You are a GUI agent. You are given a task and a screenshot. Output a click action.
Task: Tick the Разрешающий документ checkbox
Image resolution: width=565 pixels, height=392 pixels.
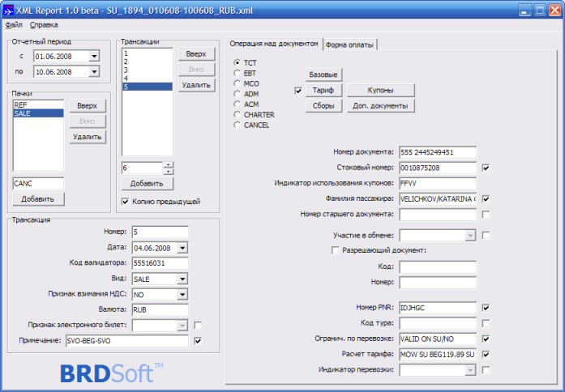pyautogui.click(x=335, y=250)
